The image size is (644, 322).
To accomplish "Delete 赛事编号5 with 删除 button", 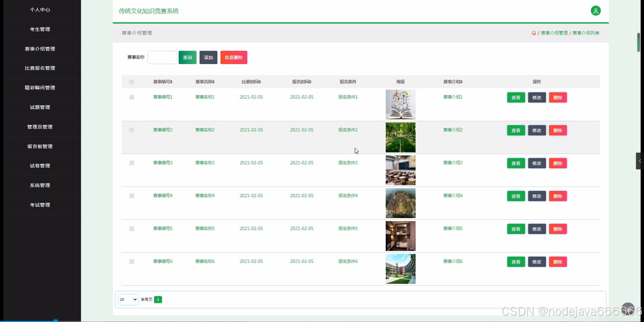I will point(558,229).
